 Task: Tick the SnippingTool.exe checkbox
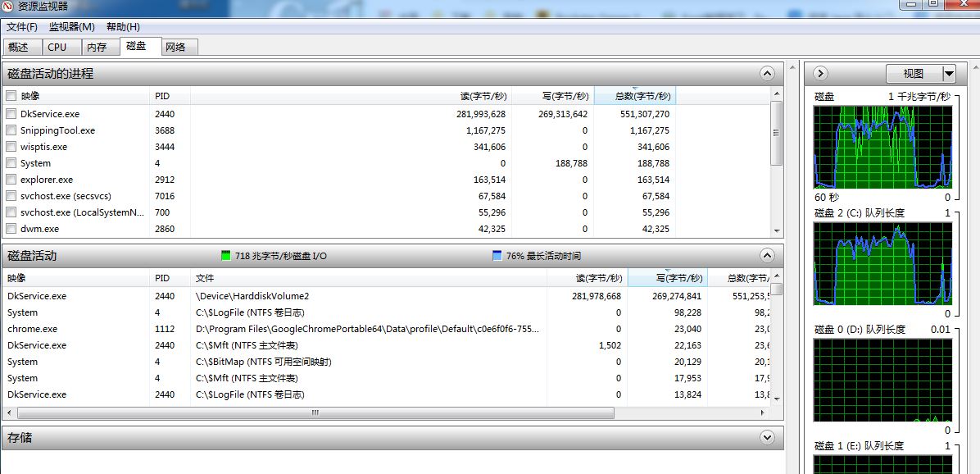[x=11, y=130]
